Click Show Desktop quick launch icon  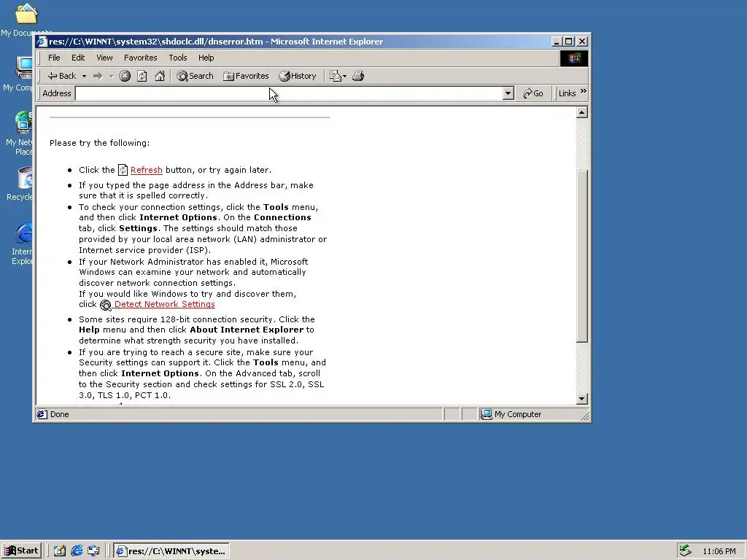(x=60, y=551)
